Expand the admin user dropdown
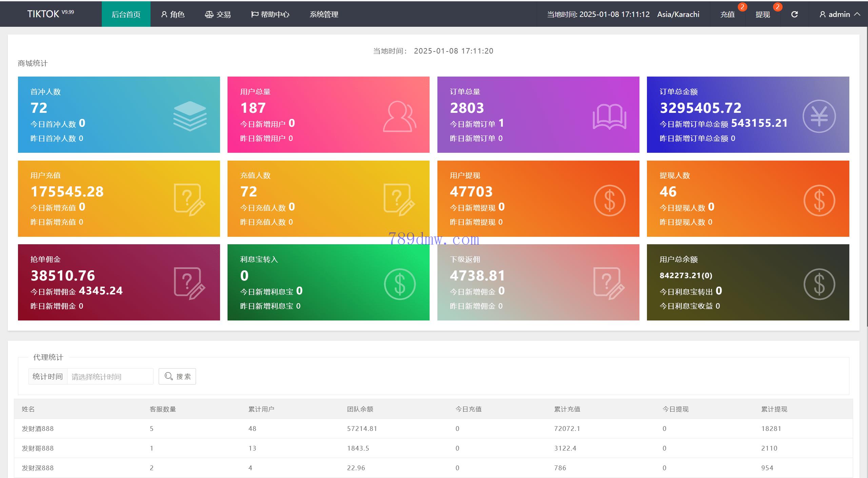This screenshot has height=478, width=868. 840,14
